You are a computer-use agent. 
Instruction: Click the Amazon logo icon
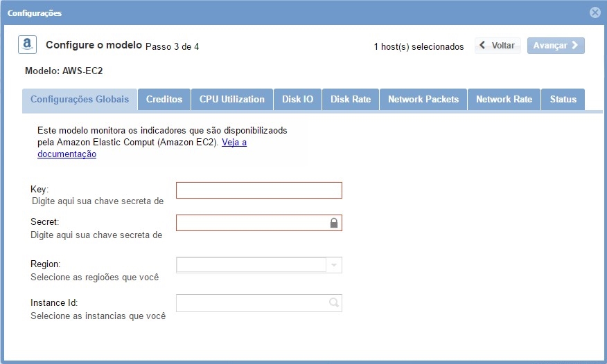[27, 45]
